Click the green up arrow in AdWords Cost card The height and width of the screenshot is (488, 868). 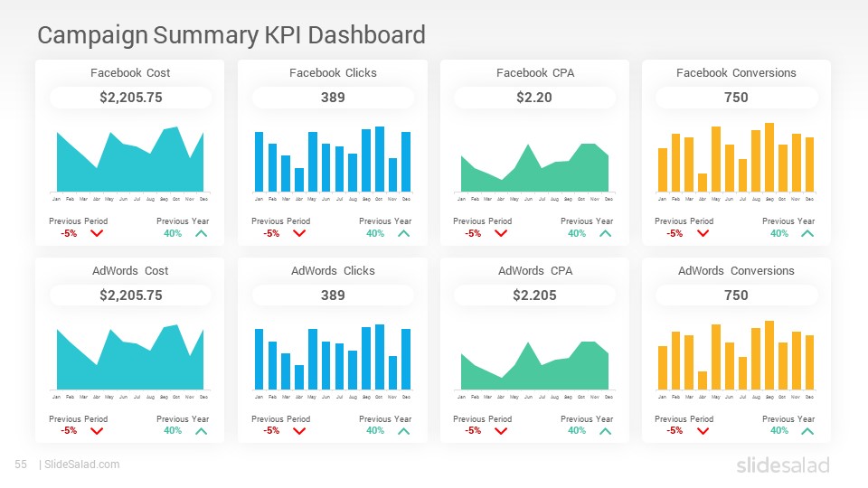[202, 431]
